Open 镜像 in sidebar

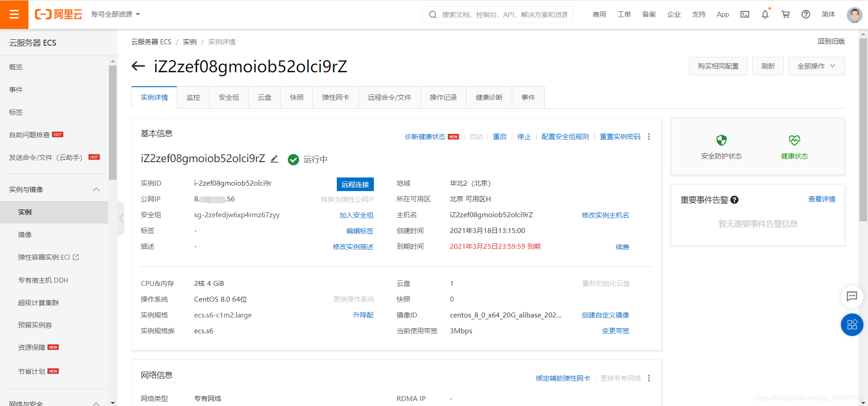point(25,234)
